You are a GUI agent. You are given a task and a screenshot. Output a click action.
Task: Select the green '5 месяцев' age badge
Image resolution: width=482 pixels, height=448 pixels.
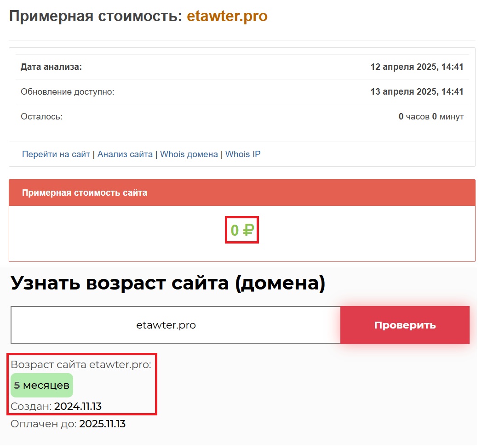tap(42, 386)
